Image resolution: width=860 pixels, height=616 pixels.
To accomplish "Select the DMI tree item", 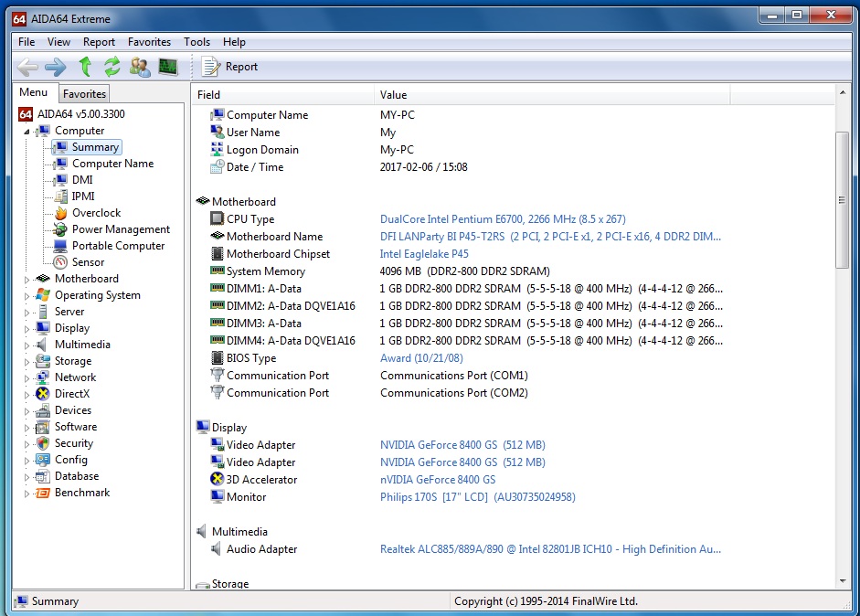I will click(82, 180).
